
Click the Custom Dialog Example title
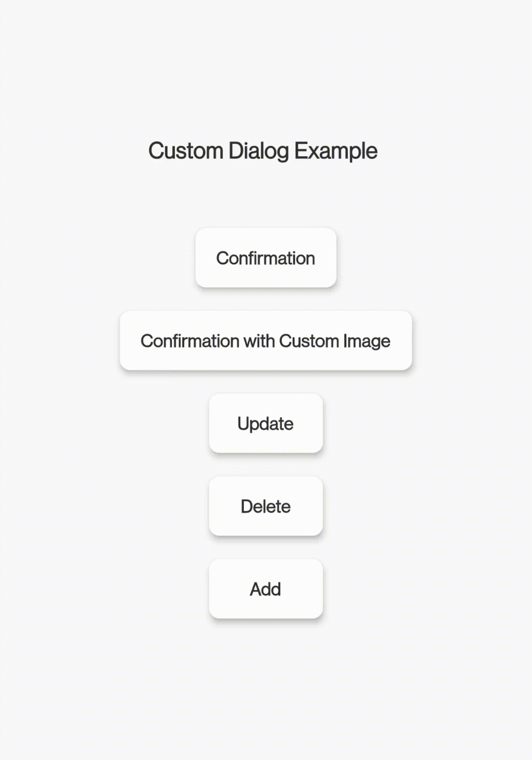(x=263, y=151)
